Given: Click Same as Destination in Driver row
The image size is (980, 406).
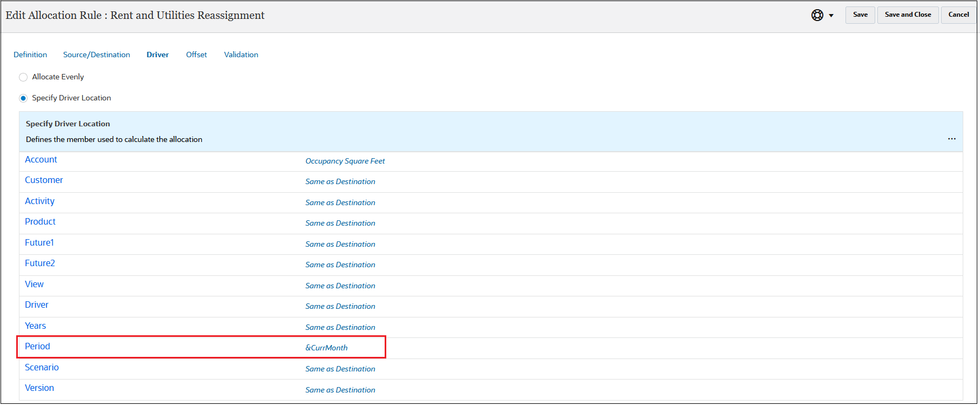Looking at the screenshot, I should point(340,307).
